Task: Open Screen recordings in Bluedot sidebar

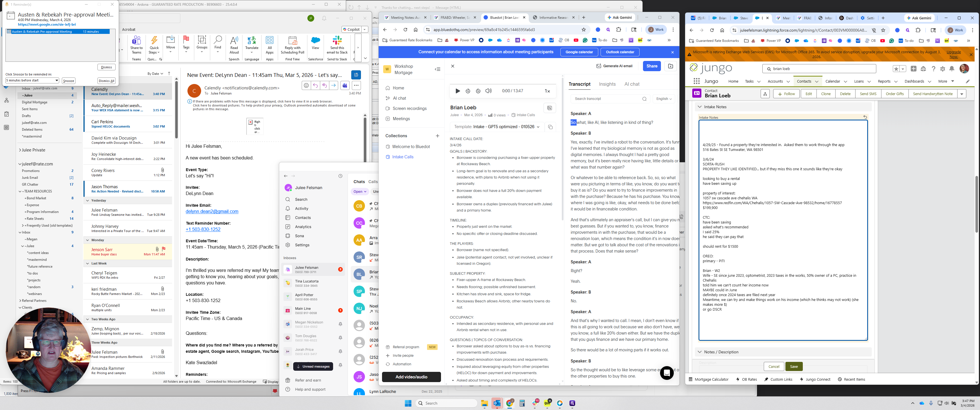Action: (409, 108)
